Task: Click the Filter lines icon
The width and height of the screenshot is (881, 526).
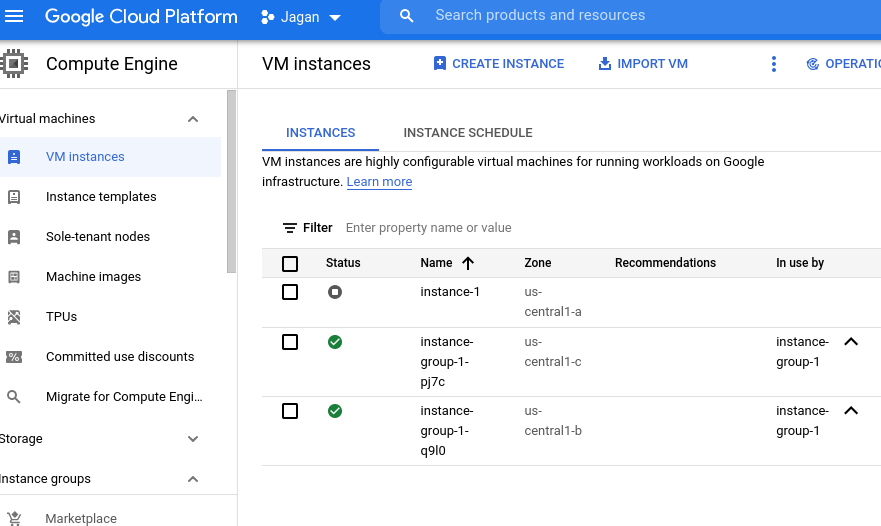Action: pyautogui.click(x=289, y=228)
